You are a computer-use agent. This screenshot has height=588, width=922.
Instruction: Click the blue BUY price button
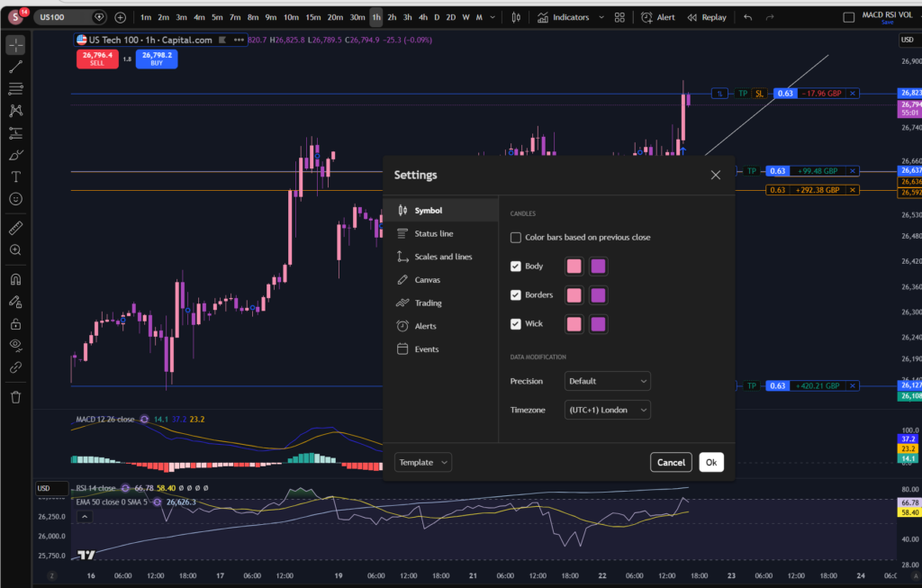[x=157, y=59]
